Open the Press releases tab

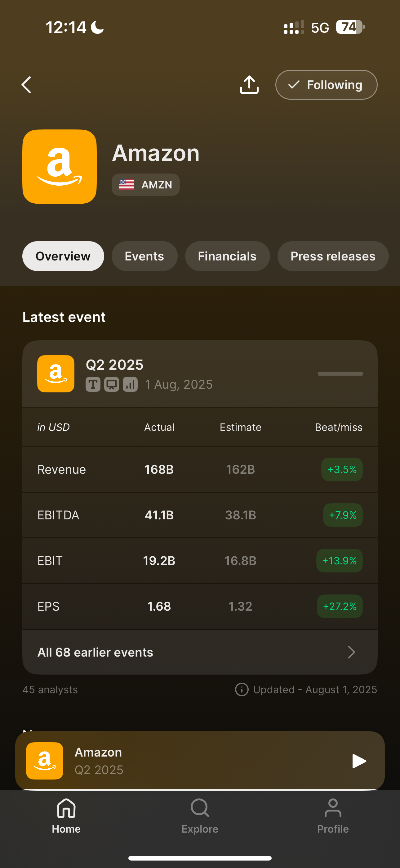[x=333, y=256]
